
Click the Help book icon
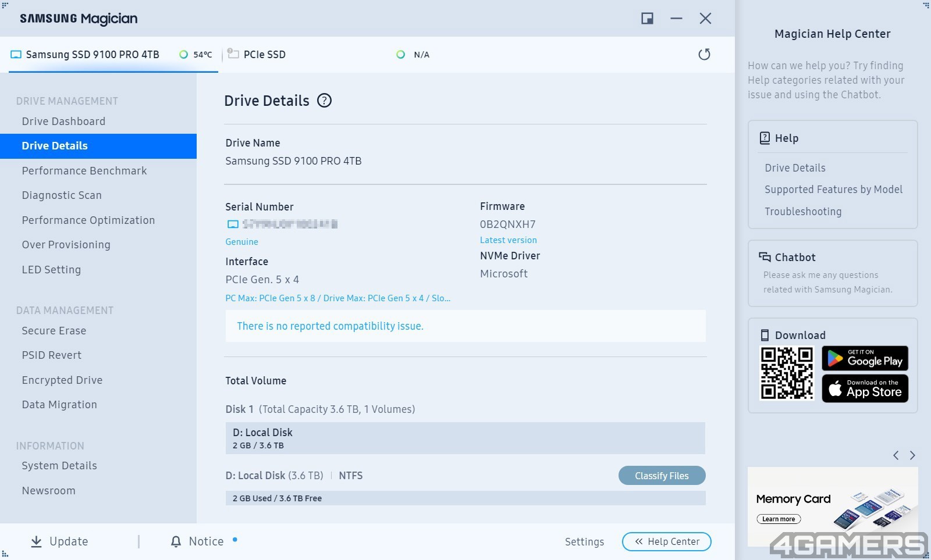(x=765, y=138)
